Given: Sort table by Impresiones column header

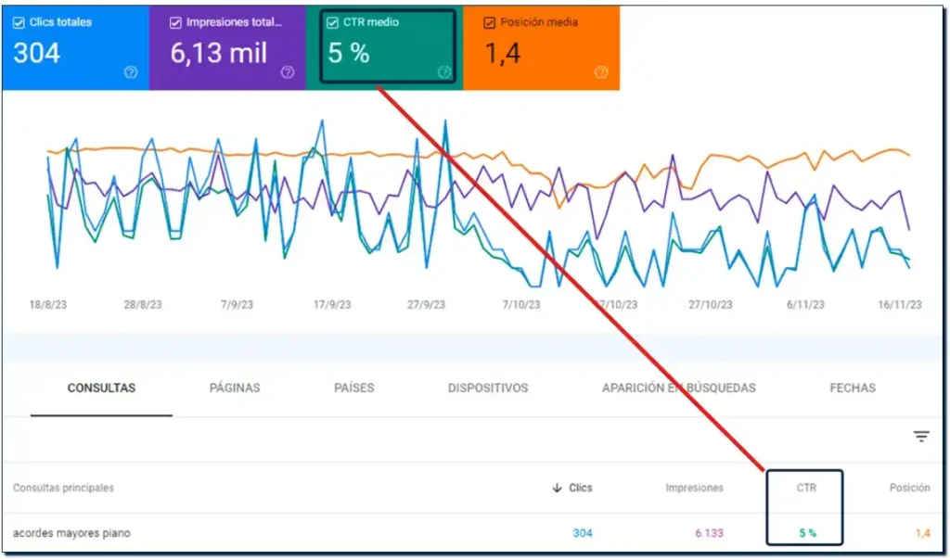Looking at the screenshot, I should point(694,488).
